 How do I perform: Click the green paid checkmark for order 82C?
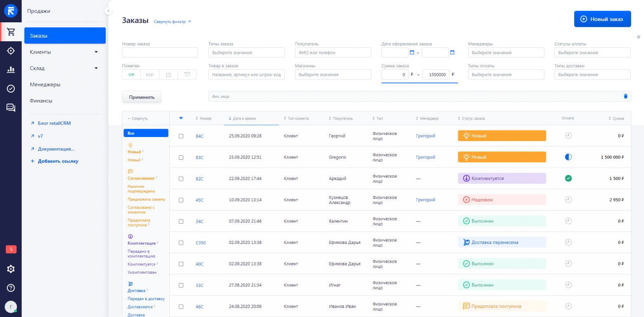coord(568,178)
